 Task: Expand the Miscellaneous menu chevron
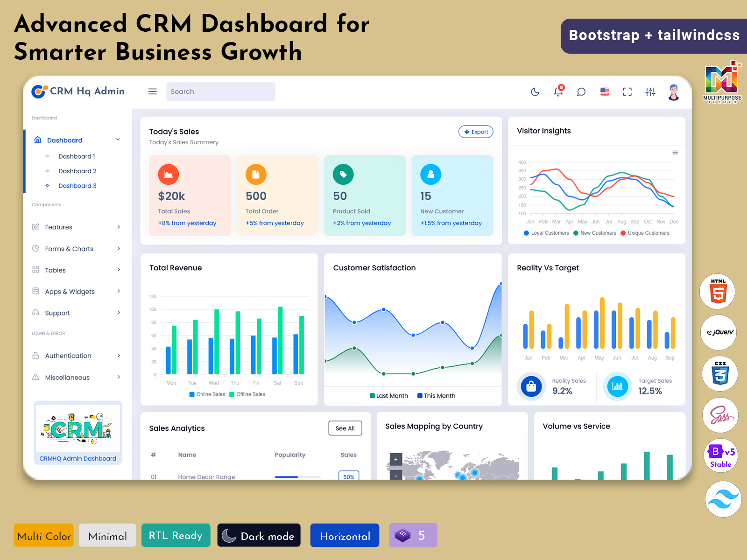click(x=119, y=377)
